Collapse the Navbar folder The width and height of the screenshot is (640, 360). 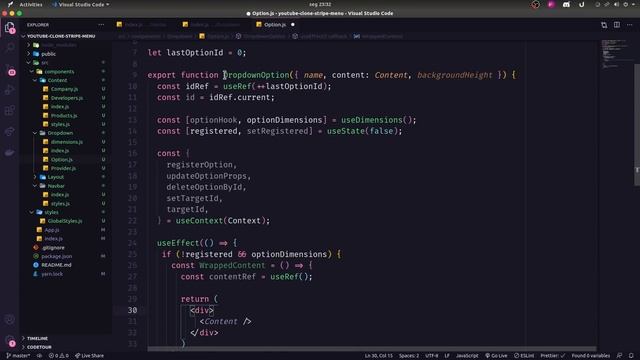tap(56, 186)
